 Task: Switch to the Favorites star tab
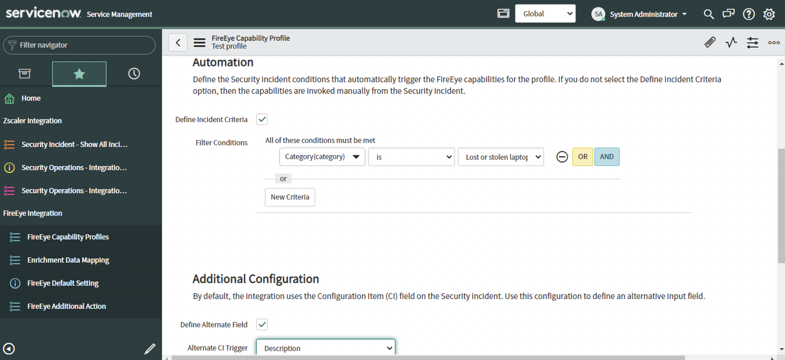pyautogui.click(x=79, y=74)
